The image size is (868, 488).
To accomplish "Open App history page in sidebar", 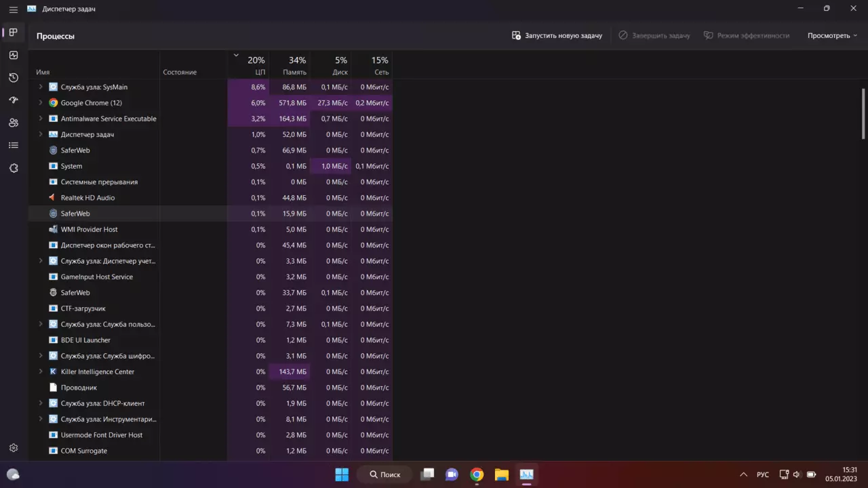I will (14, 78).
